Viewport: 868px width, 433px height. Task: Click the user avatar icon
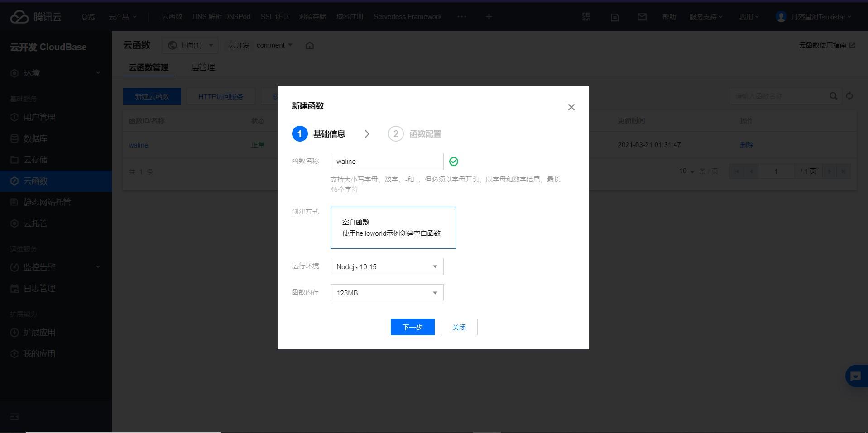point(781,17)
